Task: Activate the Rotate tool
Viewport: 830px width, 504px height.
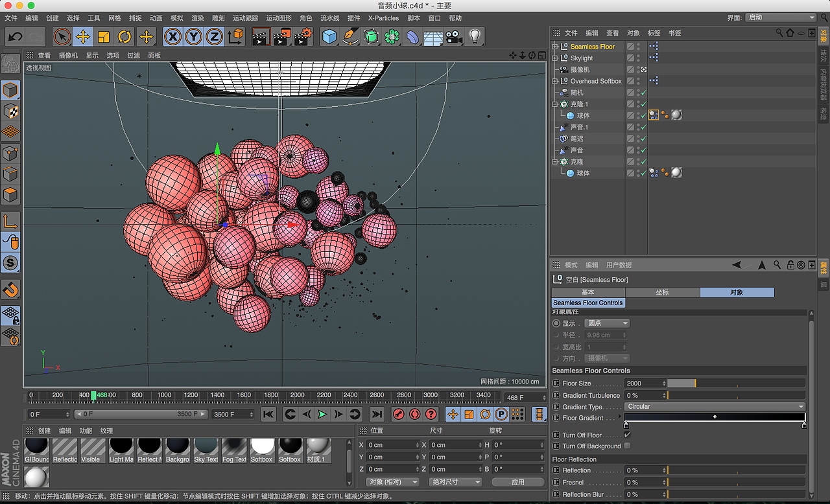Action: pos(124,37)
